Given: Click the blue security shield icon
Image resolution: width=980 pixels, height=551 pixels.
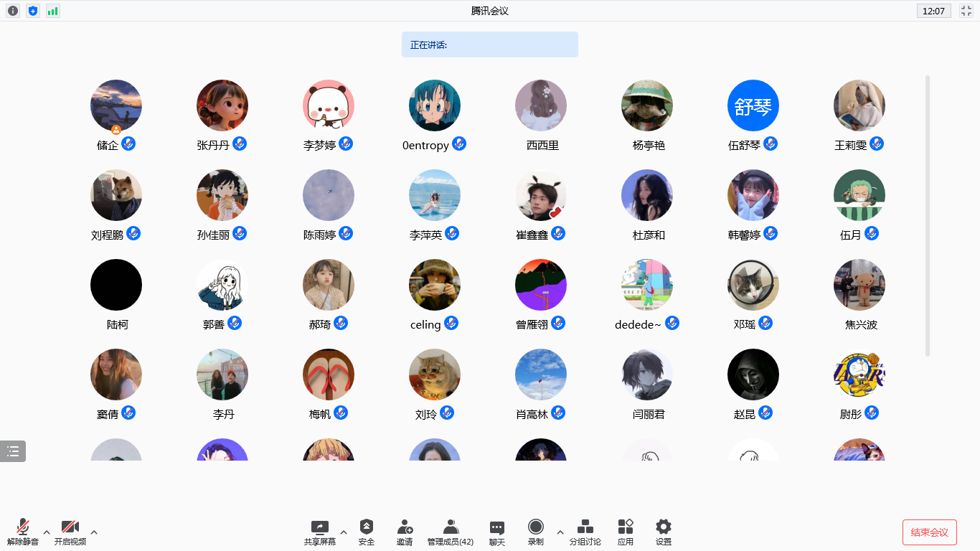Looking at the screenshot, I should tap(33, 11).
